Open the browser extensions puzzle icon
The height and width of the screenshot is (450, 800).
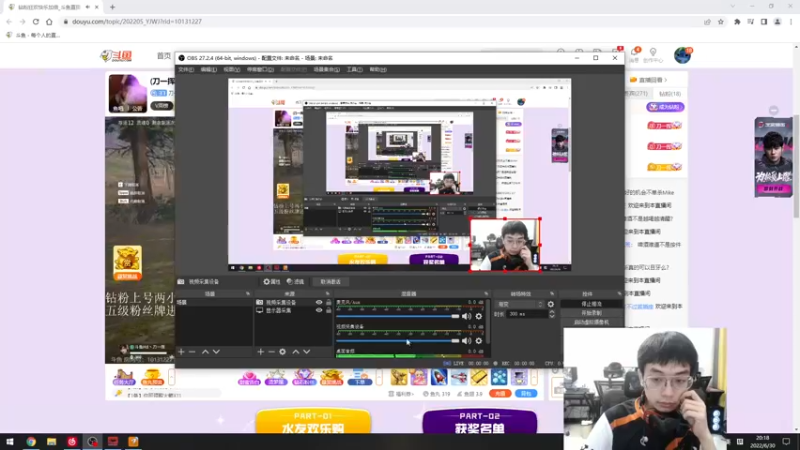(x=737, y=21)
